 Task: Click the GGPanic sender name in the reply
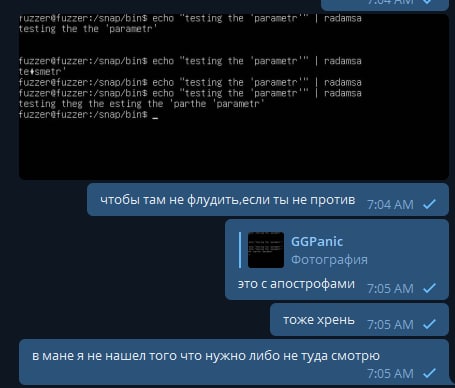pyautogui.click(x=317, y=242)
